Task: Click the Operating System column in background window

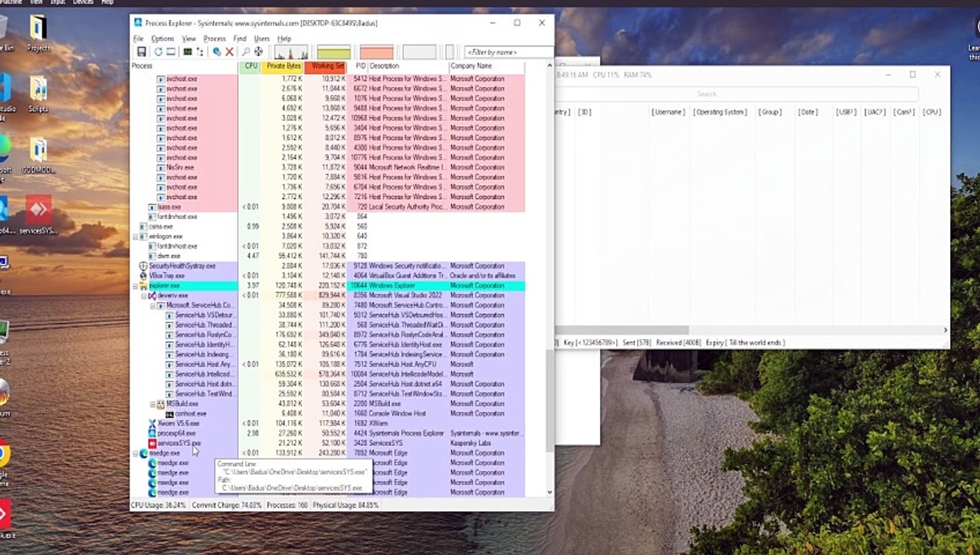Action: point(720,112)
